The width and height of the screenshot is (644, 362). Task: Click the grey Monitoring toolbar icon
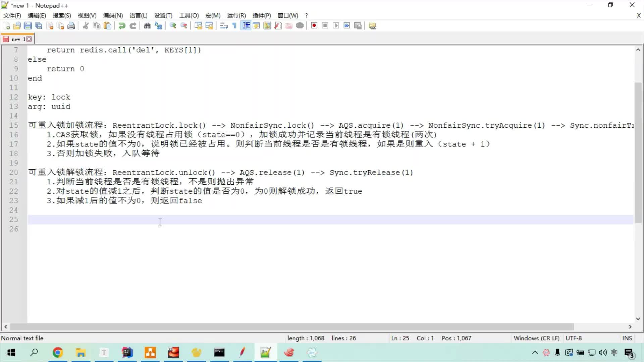point(300,26)
